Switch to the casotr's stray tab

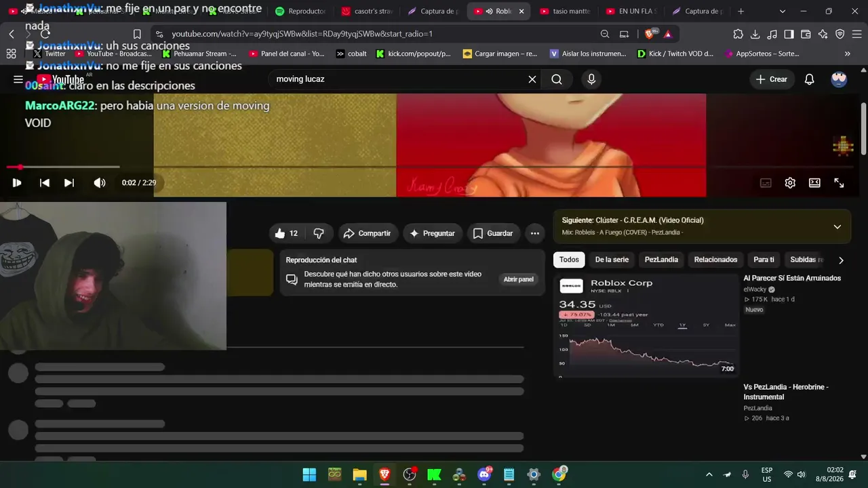point(367,12)
